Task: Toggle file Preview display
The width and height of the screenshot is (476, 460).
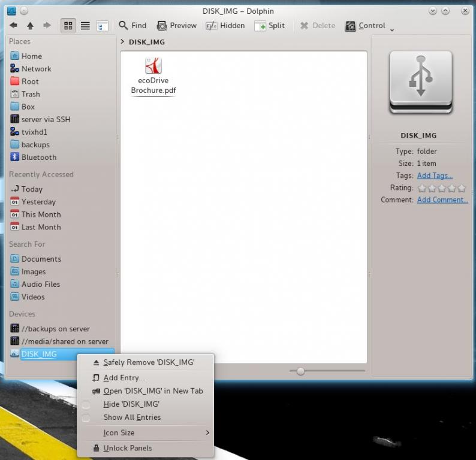Action: pyautogui.click(x=177, y=26)
